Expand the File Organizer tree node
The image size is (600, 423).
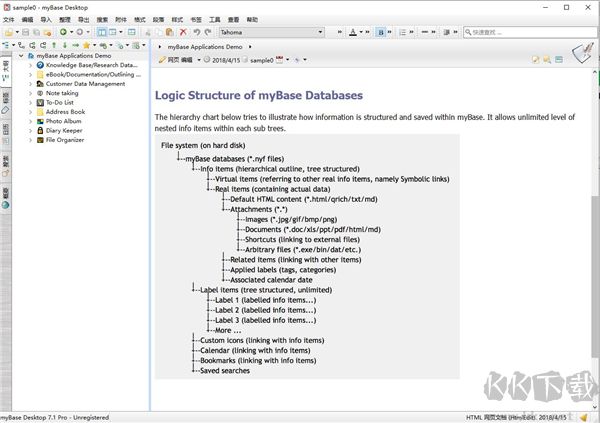(x=30, y=140)
